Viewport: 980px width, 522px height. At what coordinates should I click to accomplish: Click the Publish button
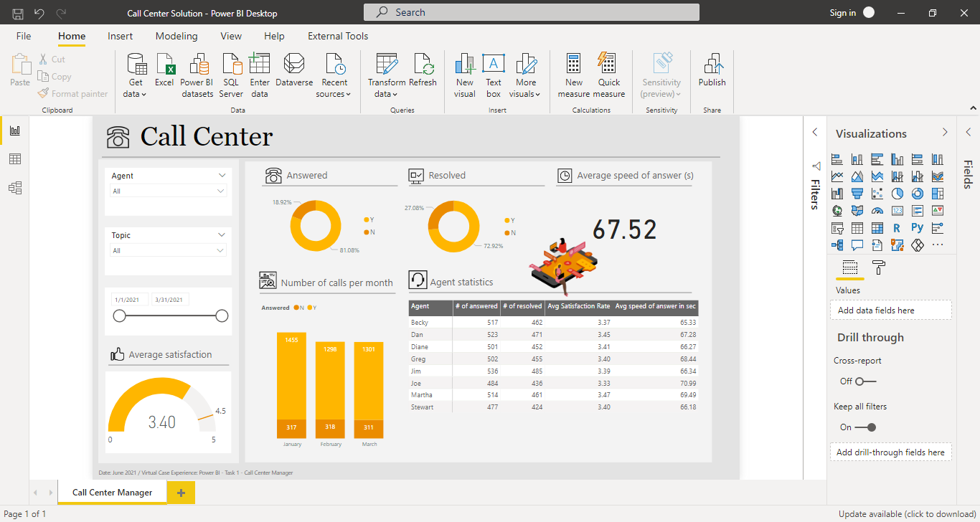click(x=712, y=70)
